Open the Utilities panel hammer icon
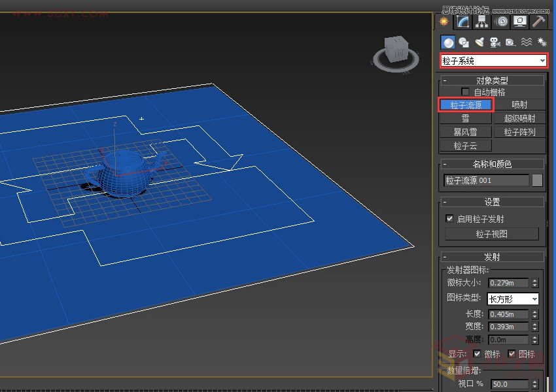This screenshot has width=556, height=392. click(538, 22)
